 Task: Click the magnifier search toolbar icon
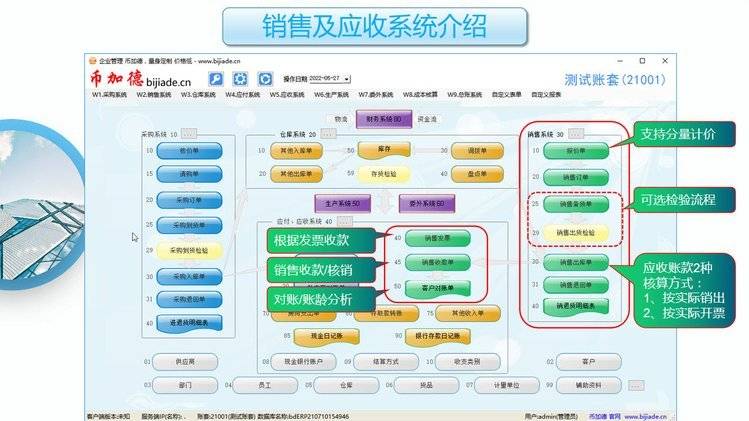pos(215,79)
